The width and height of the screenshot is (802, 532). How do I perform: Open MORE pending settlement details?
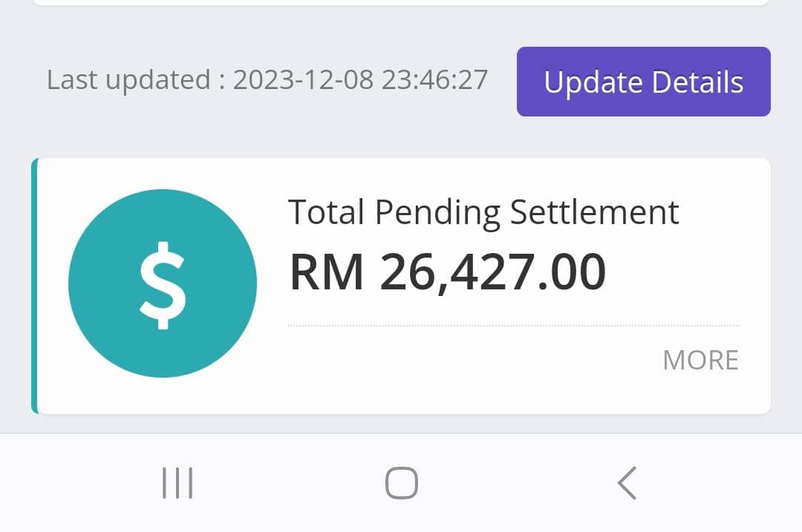[700, 361]
